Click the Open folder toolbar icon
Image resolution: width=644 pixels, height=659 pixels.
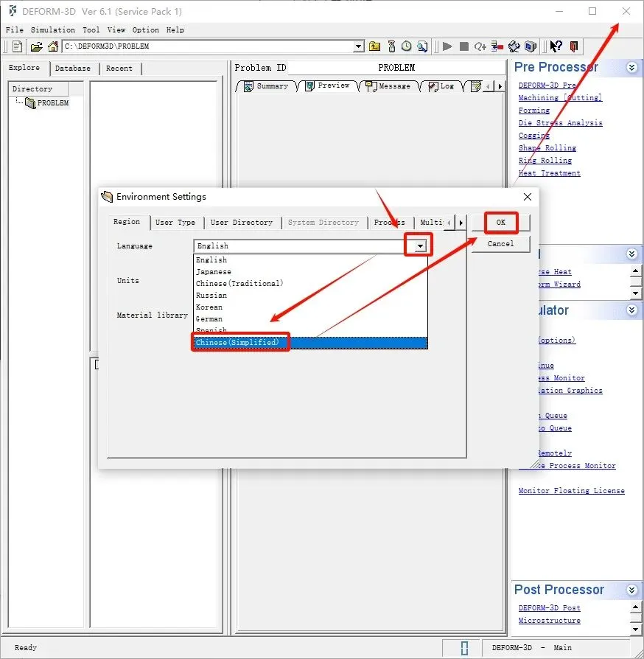(x=37, y=46)
